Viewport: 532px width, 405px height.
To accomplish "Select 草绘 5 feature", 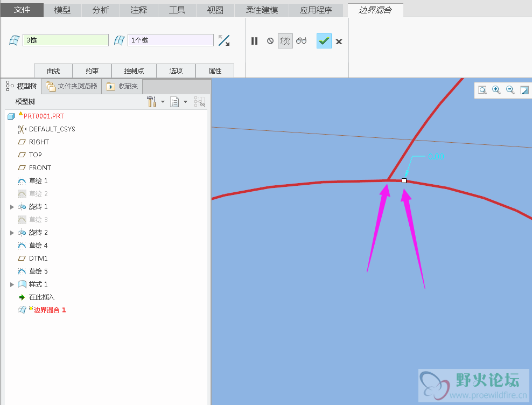I will pyautogui.click(x=38, y=271).
